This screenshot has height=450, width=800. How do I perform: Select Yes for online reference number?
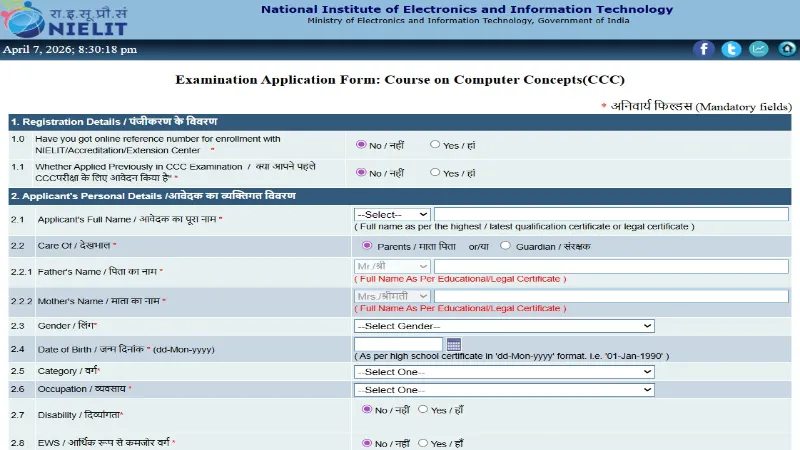click(435, 145)
